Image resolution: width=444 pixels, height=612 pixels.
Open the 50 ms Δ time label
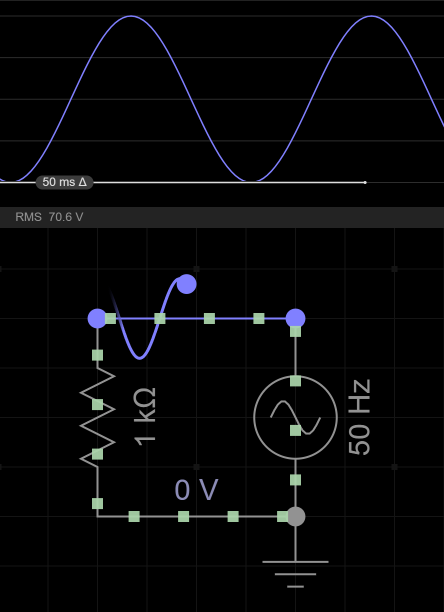click(x=64, y=182)
